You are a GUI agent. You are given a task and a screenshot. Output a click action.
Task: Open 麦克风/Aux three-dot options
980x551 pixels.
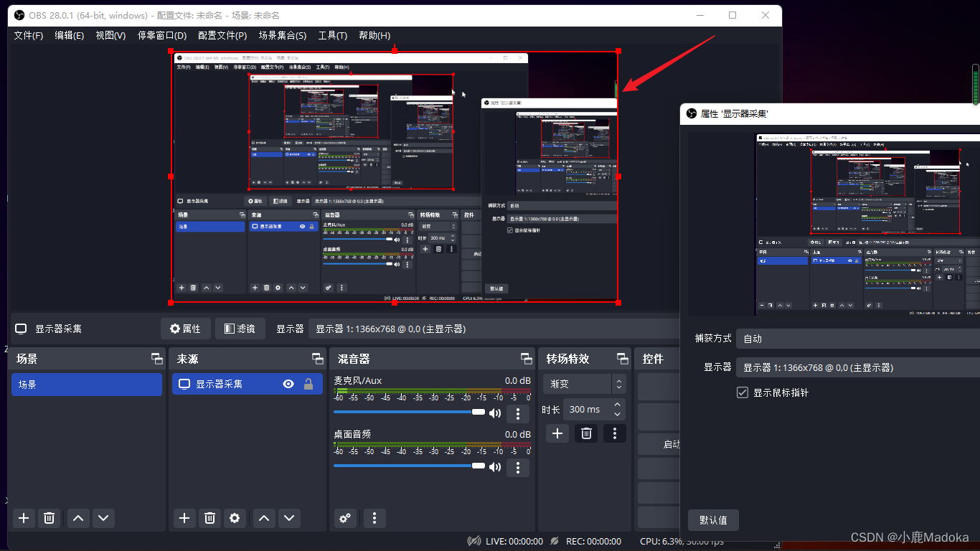[518, 414]
